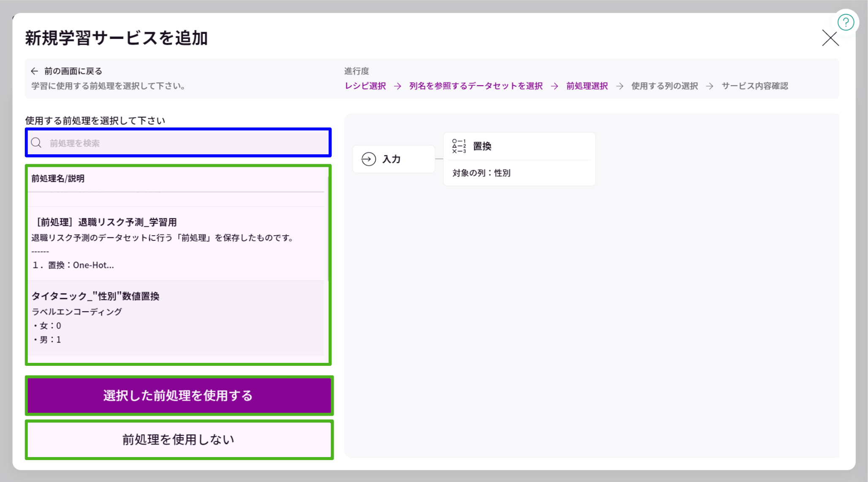Select the 置換 node showing 対象の列：性別
The image size is (868, 482).
(x=520, y=159)
